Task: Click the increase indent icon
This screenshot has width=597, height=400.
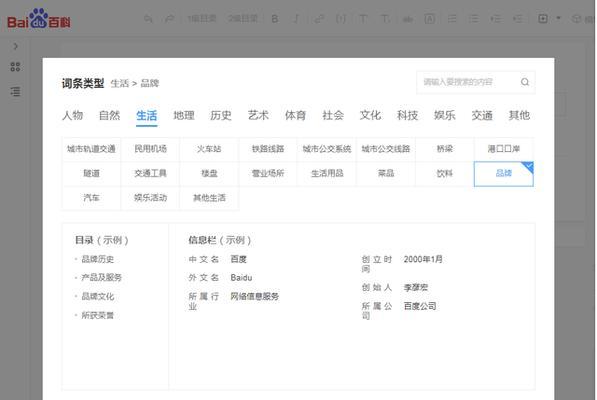Action: pyautogui.click(x=496, y=19)
